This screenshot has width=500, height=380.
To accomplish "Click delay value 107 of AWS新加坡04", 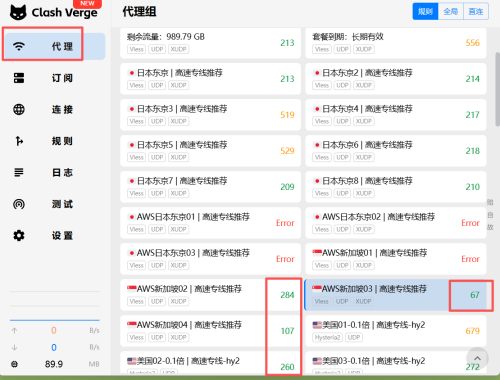I will pyautogui.click(x=287, y=331).
